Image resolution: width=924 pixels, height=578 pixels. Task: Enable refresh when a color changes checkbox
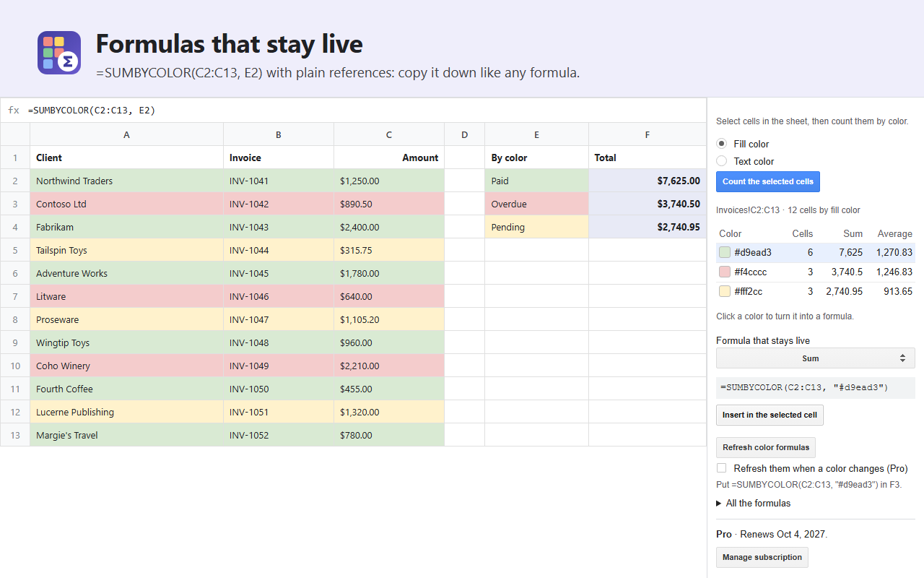721,468
